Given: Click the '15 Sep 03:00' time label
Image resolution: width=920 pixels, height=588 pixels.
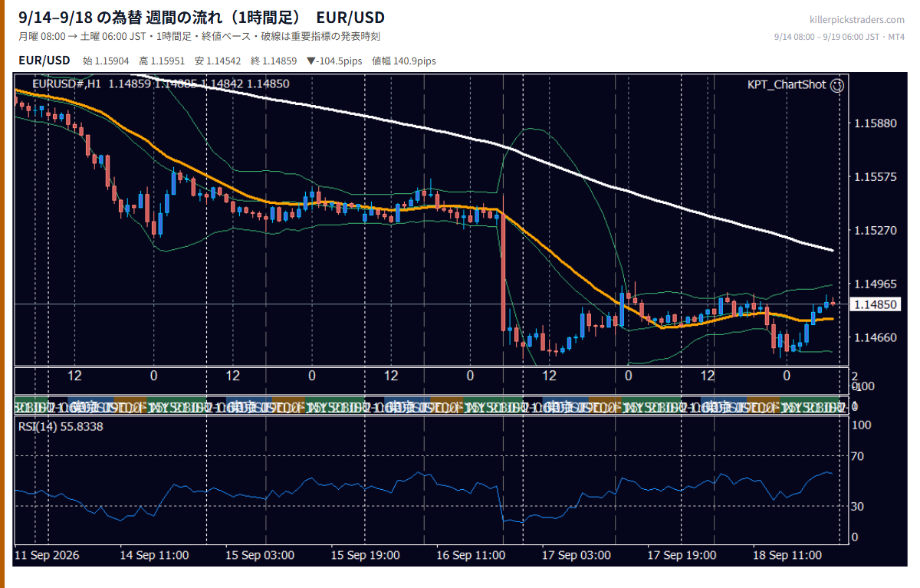Looking at the screenshot, I should click(260, 555).
